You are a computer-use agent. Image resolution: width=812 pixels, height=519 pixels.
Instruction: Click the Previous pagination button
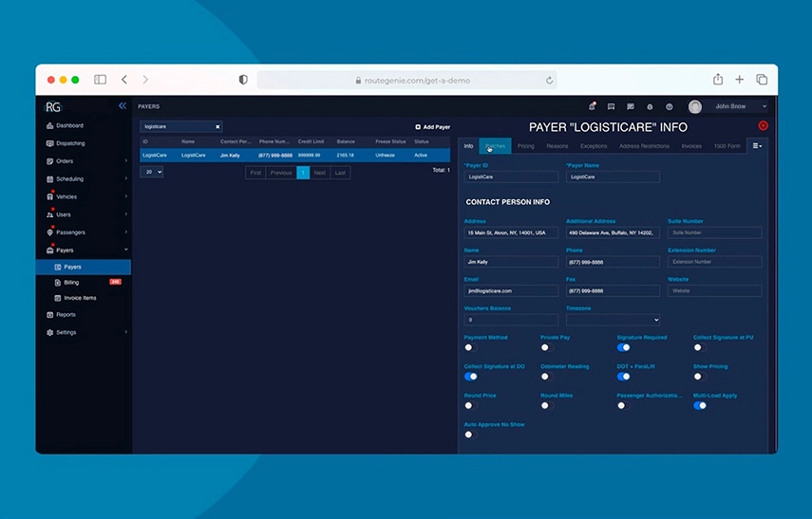[x=281, y=173]
